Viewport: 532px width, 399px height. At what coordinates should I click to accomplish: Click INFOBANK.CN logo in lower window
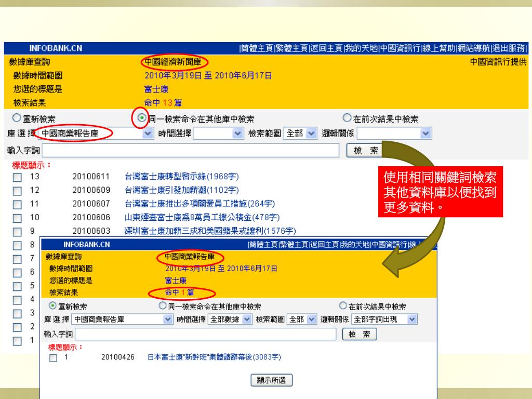pyautogui.click(x=87, y=245)
